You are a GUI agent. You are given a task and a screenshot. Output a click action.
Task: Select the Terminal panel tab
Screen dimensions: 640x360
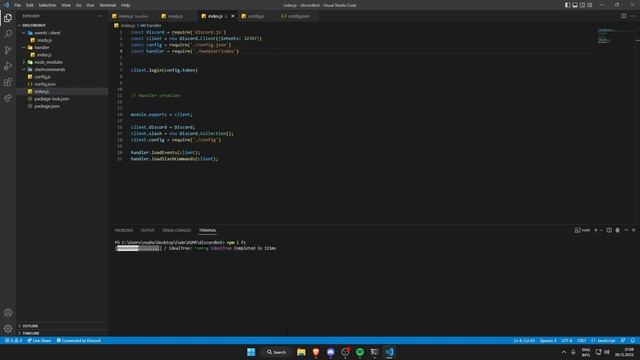pyautogui.click(x=207, y=230)
